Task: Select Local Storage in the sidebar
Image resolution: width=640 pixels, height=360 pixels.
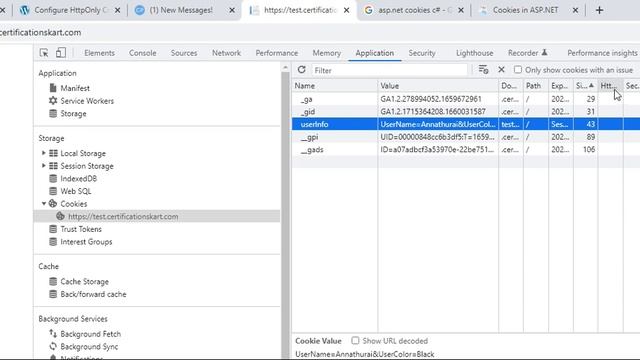Action: pyautogui.click(x=83, y=153)
